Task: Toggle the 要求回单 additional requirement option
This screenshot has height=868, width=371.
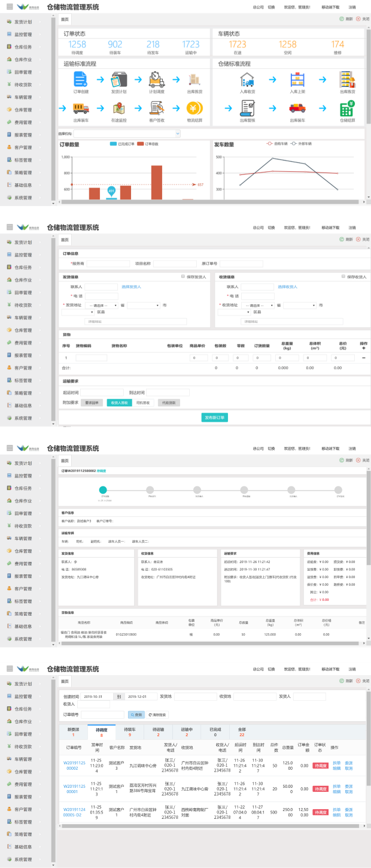Action: click(93, 403)
